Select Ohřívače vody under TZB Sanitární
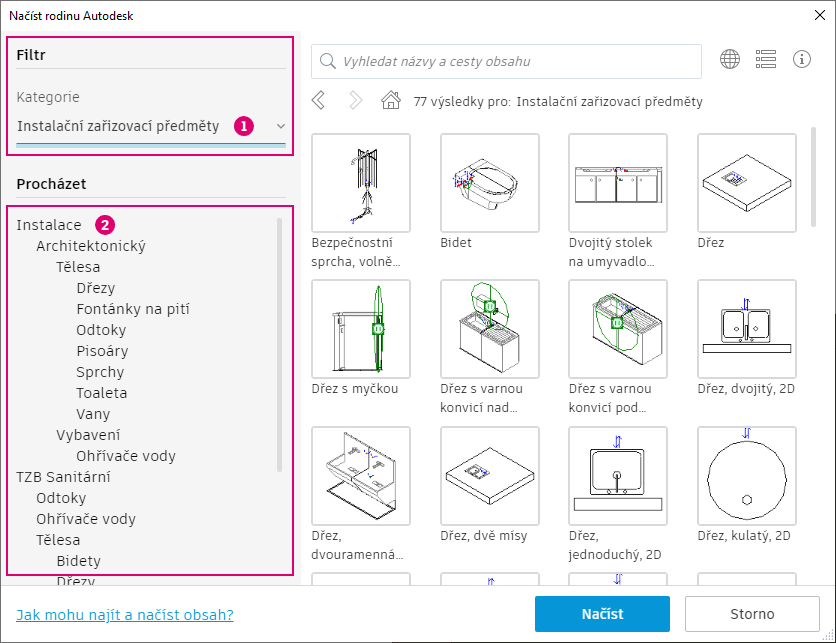Screen dimensions: 836x643 tap(86, 519)
